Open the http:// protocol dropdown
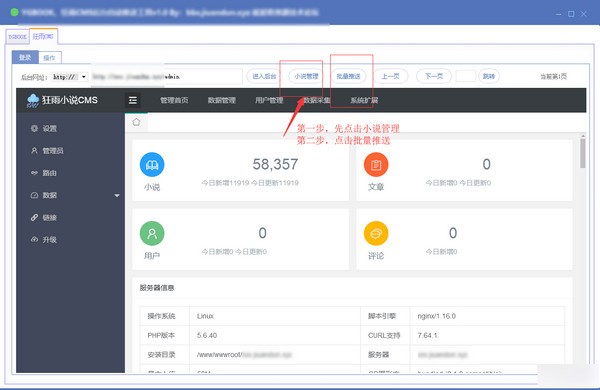 coord(70,77)
